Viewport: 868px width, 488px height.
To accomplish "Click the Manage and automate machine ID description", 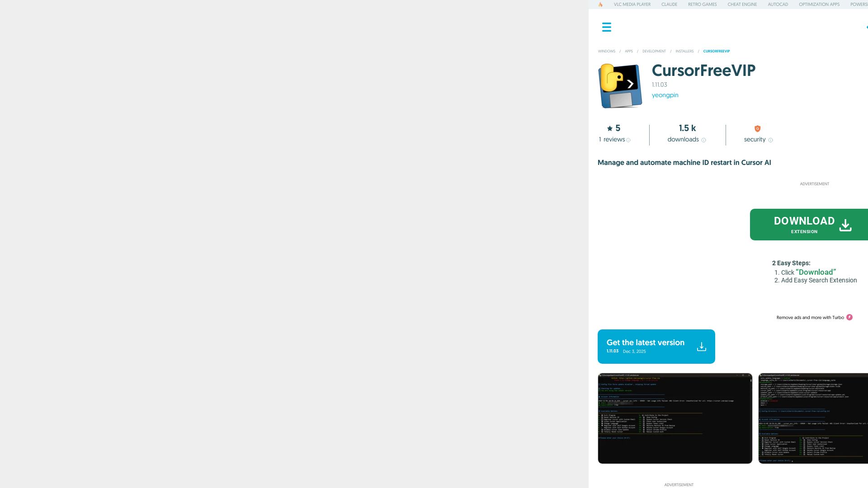I will pyautogui.click(x=684, y=163).
